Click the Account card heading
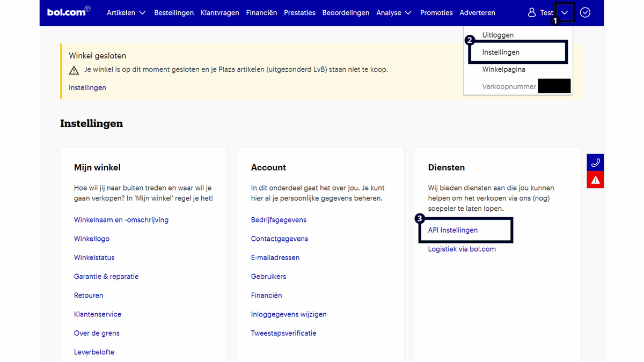644x362 pixels. 268,167
